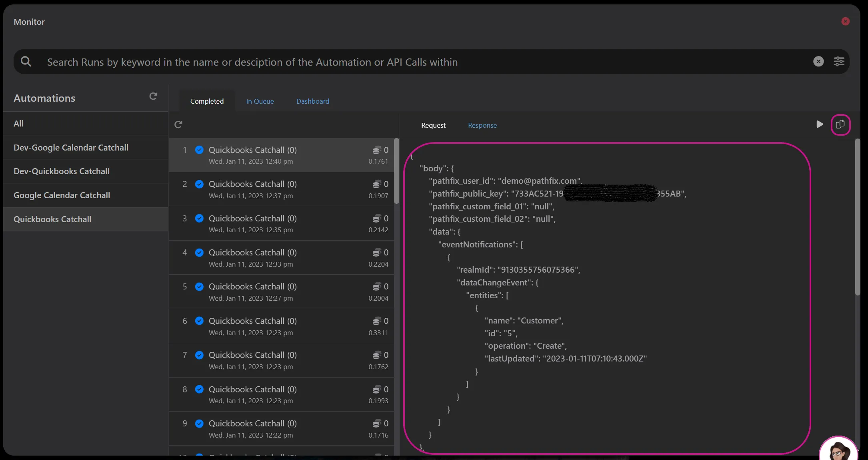Image resolution: width=868 pixels, height=460 pixels.
Task: Open run 2 from 12:37 pm
Action: (x=281, y=189)
